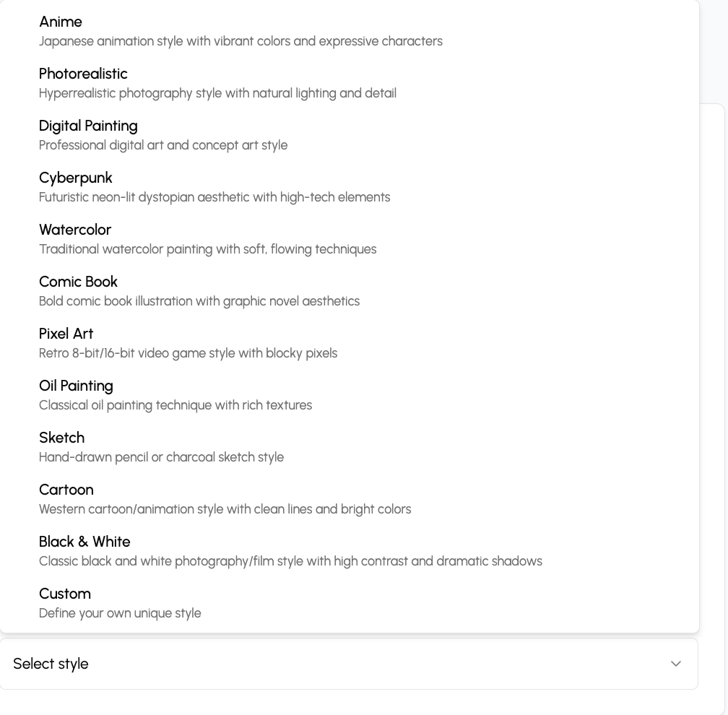
Task: Select Black & White style
Action: click(349, 551)
